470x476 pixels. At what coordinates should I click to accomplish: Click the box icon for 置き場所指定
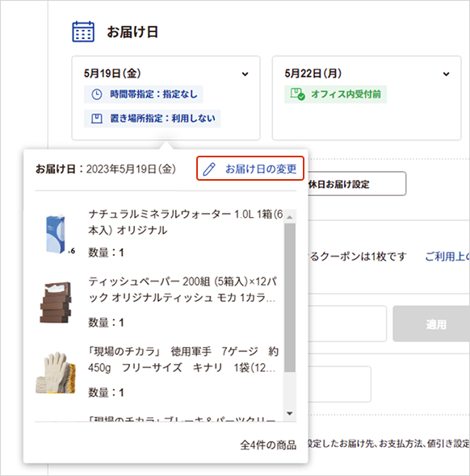[97, 119]
